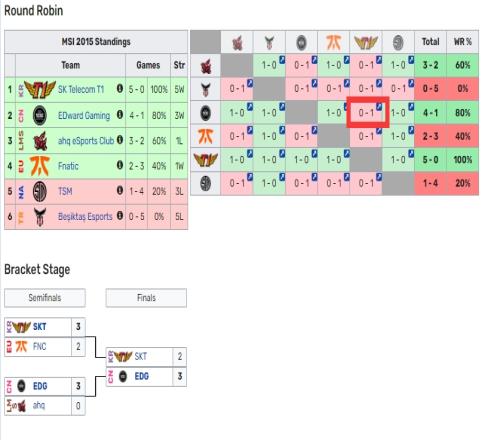Click the Finals bracket header
Image resolution: width=500 pixels, height=440 pixels.
coord(146,298)
